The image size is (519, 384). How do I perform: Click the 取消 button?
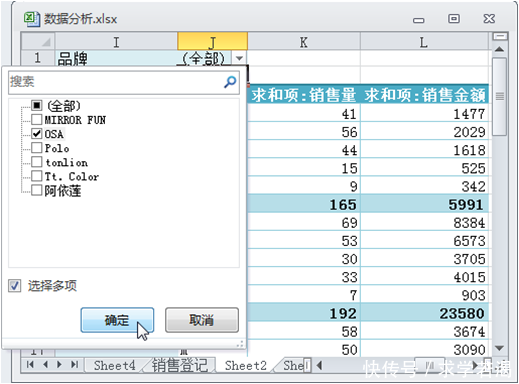tap(202, 320)
